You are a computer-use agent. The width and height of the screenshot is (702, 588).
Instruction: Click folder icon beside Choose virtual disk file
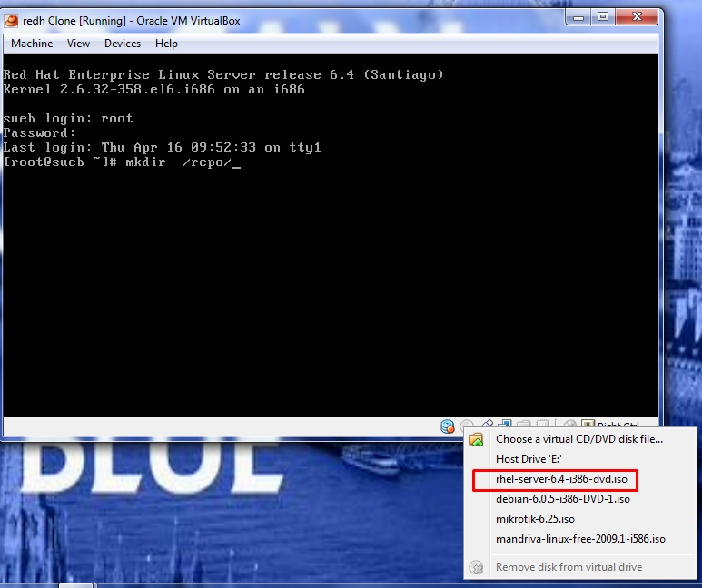[476, 439]
